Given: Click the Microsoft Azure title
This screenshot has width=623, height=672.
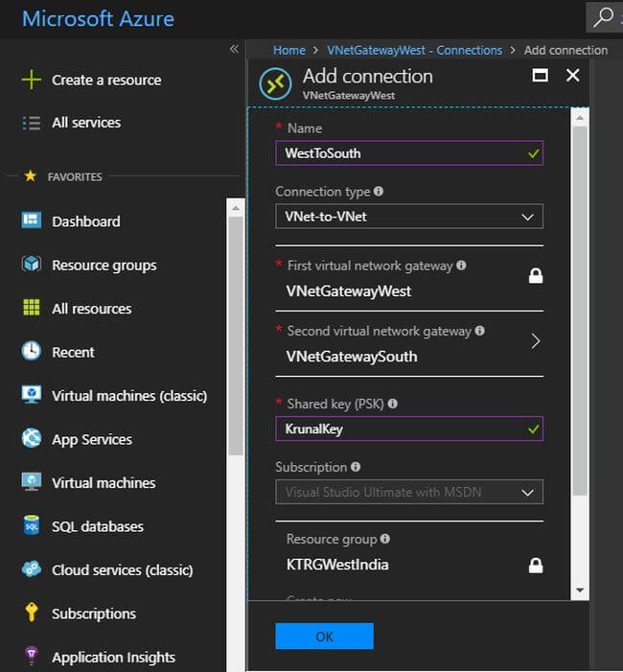Looking at the screenshot, I should 98,19.
